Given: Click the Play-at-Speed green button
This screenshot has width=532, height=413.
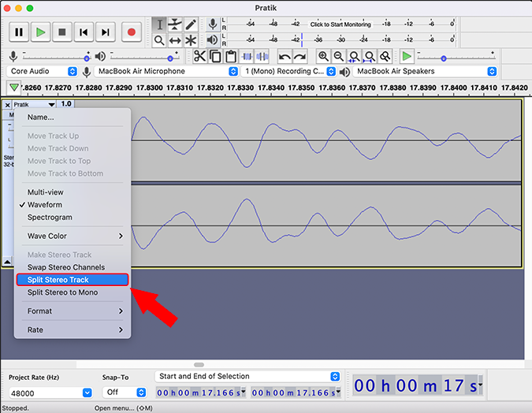Looking at the screenshot, I should [x=407, y=56].
